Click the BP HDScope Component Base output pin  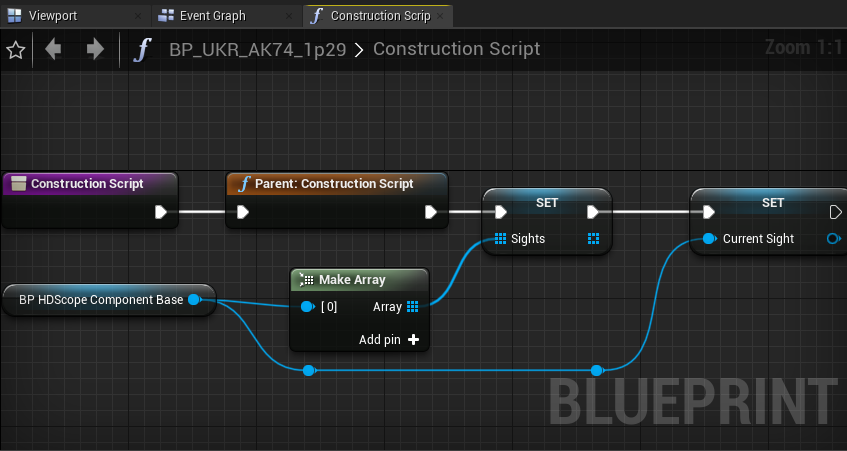194,300
